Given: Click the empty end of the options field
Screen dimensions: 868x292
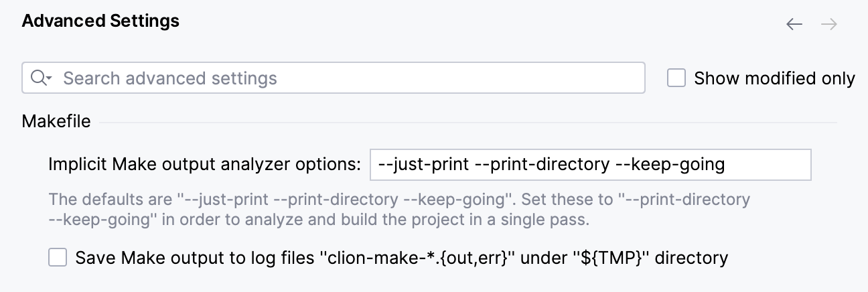Looking at the screenshot, I should coord(770,165).
